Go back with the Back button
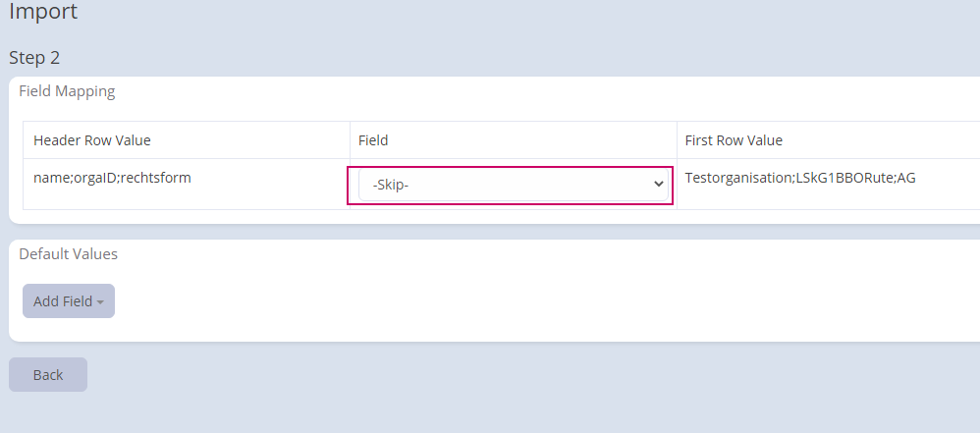Image resolution: width=980 pixels, height=433 pixels. tap(48, 375)
